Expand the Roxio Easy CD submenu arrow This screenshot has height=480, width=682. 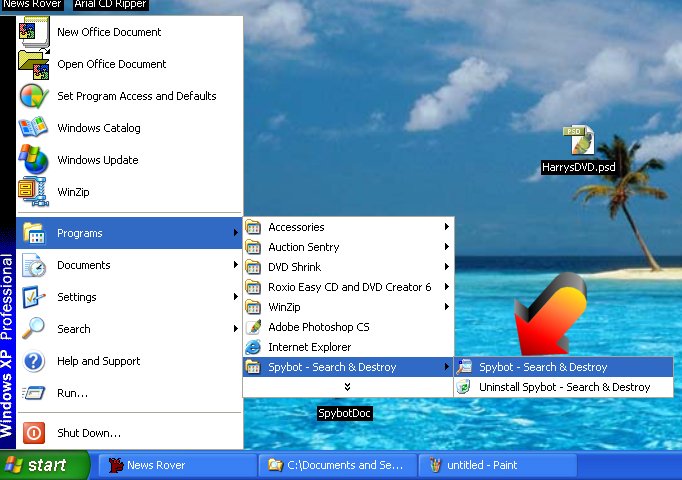coord(446,287)
